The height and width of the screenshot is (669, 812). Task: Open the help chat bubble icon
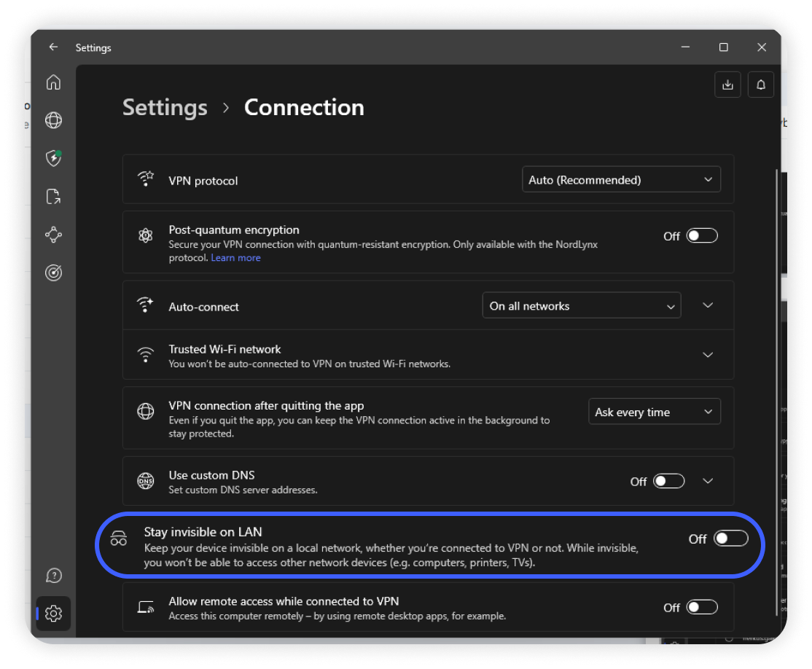tap(53, 576)
